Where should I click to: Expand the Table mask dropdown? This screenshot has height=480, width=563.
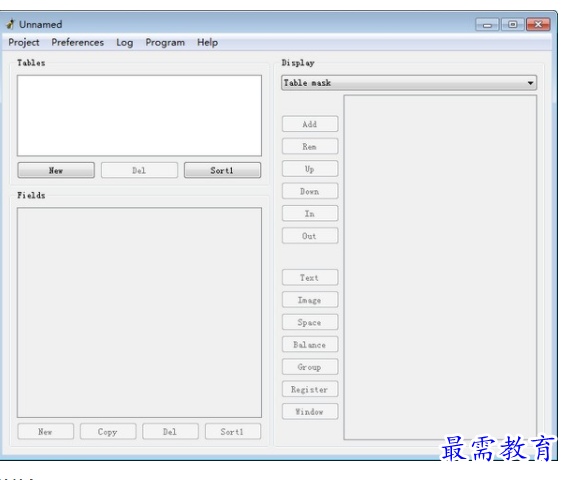tap(409, 83)
